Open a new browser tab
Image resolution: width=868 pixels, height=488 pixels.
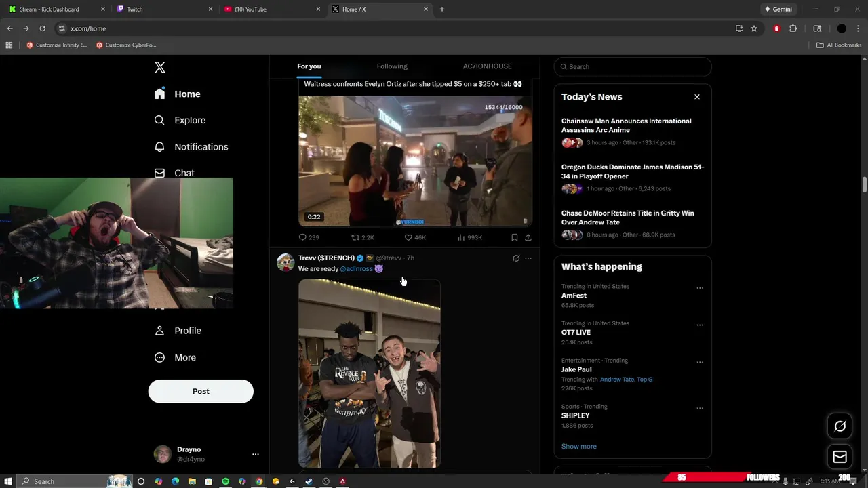click(441, 9)
